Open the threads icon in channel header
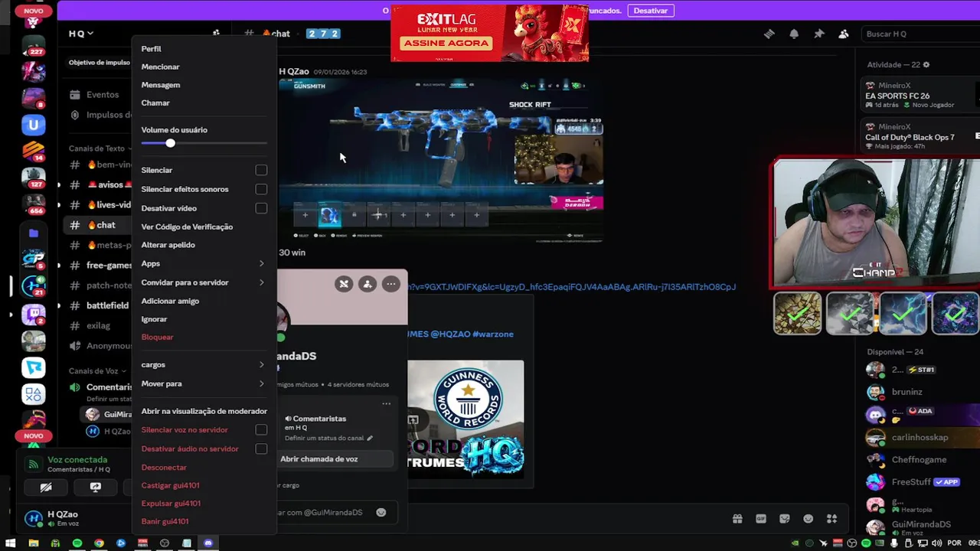The width and height of the screenshot is (980, 551). click(x=769, y=34)
